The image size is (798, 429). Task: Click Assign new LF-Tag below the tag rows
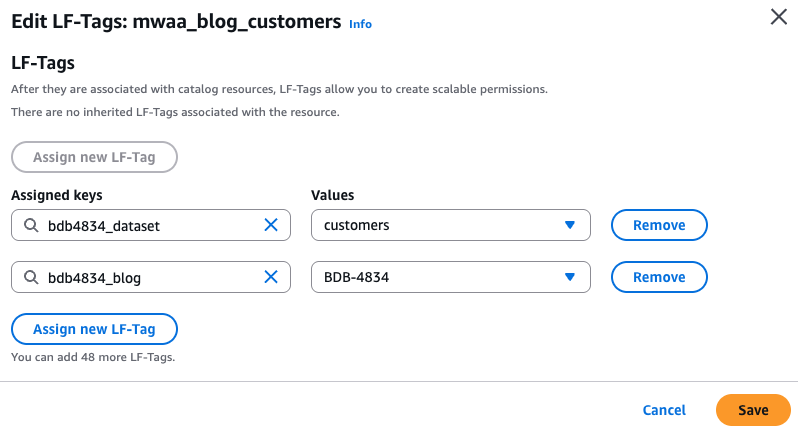[x=94, y=329]
